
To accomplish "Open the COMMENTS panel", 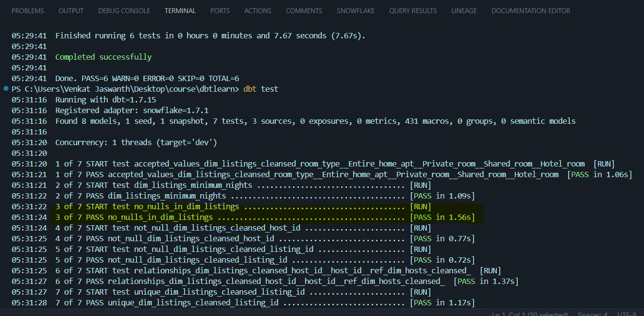I will pyautogui.click(x=304, y=10).
